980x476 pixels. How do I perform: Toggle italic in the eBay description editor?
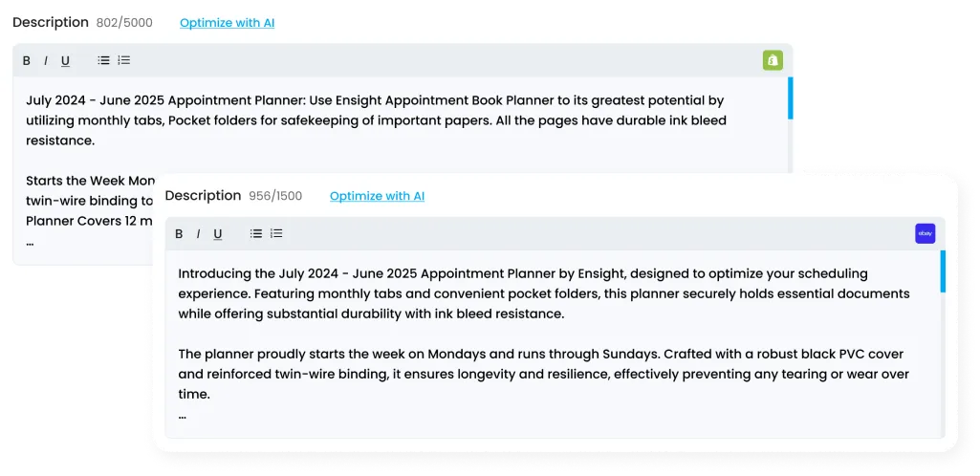[198, 234]
